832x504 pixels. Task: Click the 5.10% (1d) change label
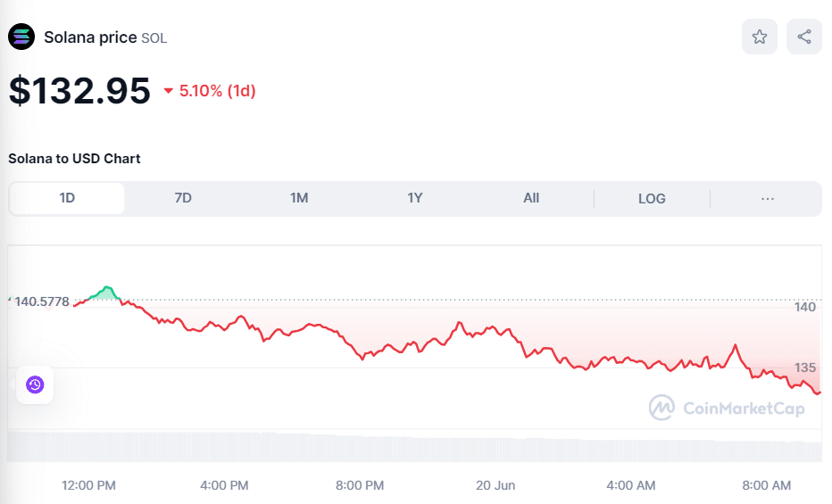click(x=218, y=91)
